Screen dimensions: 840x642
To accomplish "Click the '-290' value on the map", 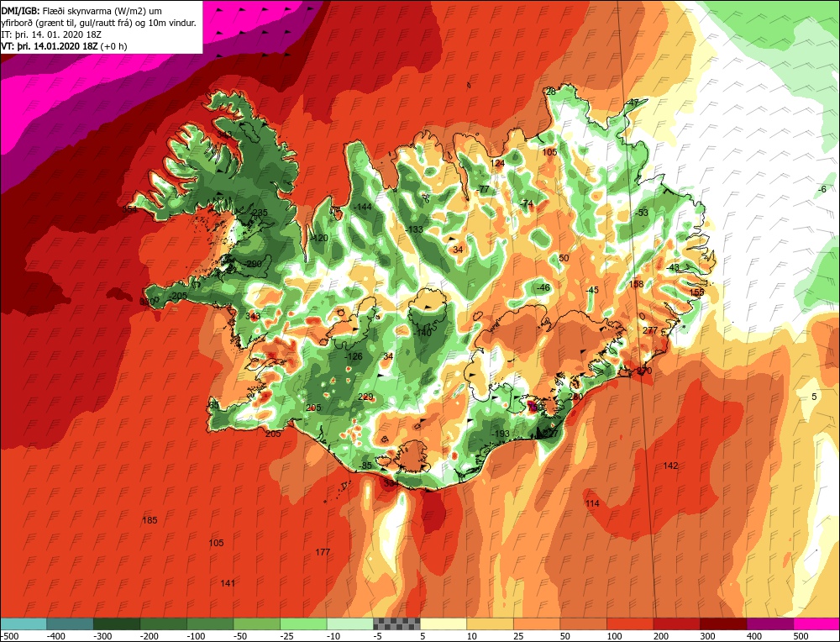I will click(x=253, y=264).
